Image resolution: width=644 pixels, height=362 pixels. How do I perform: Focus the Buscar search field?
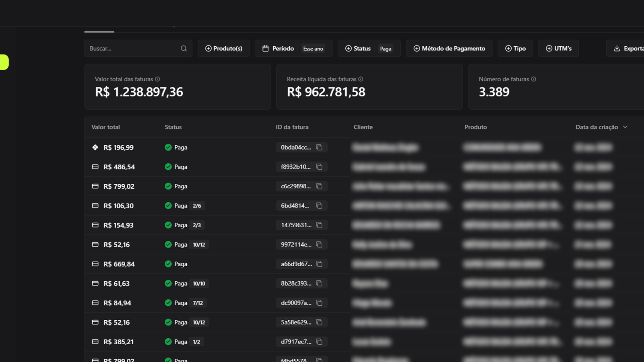[138, 48]
